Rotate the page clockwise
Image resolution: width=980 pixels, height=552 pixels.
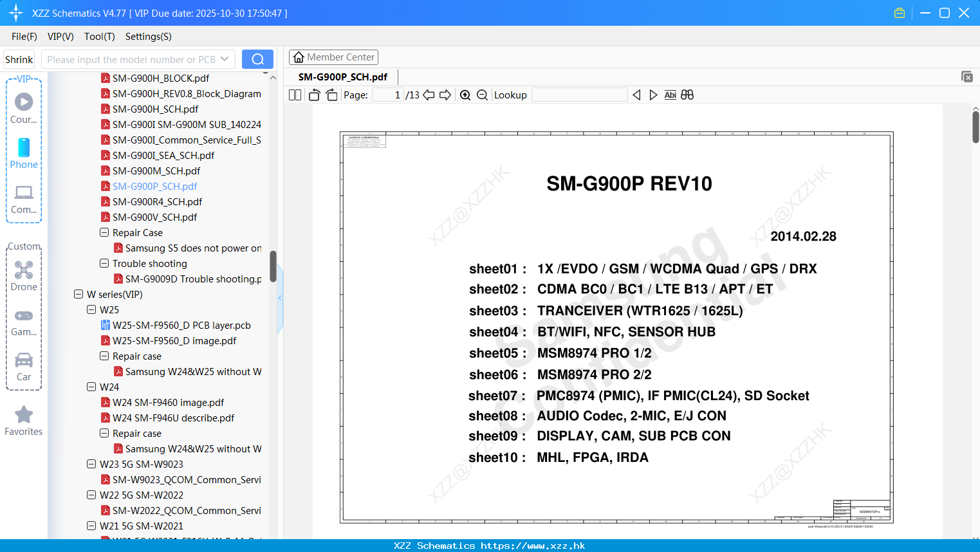(332, 95)
